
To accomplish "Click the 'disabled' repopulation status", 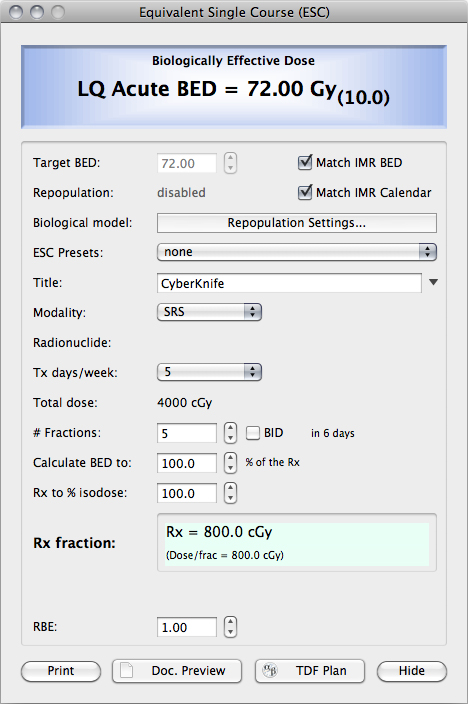I will pos(181,193).
